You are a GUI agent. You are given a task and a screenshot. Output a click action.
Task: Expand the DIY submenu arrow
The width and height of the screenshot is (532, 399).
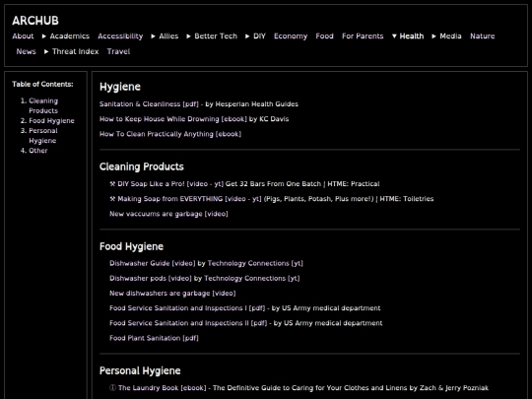(x=247, y=36)
